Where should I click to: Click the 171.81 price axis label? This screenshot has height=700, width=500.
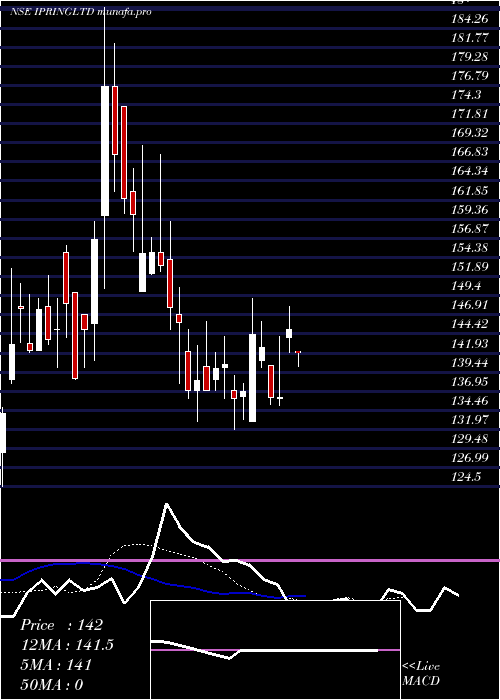pos(470,114)
